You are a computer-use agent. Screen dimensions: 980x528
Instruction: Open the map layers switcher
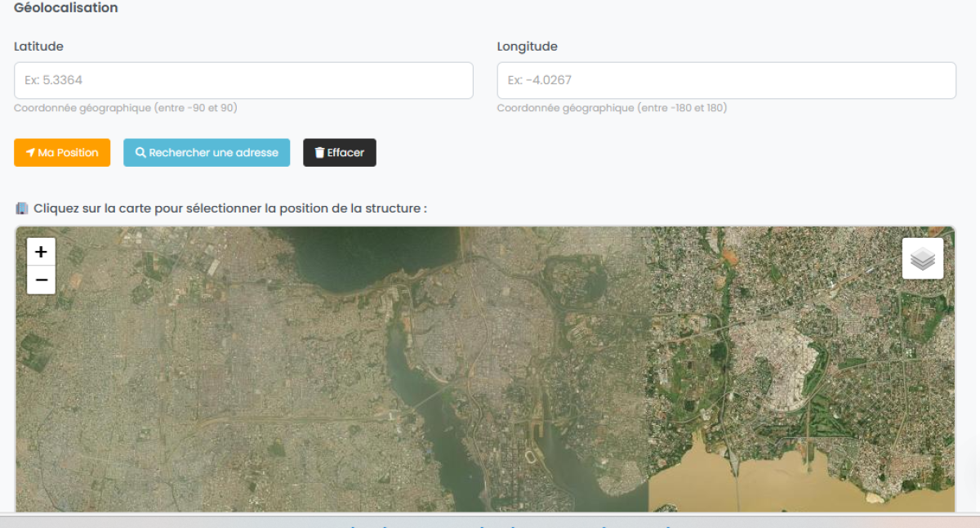pos(922,258)
